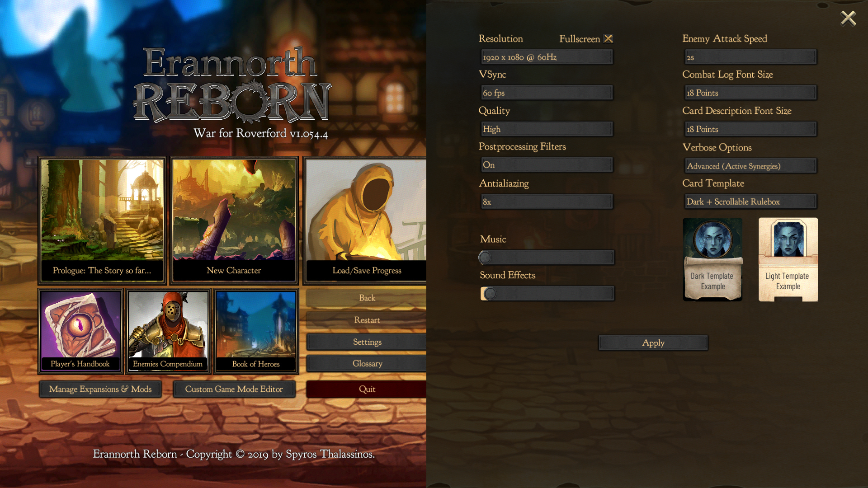Click the Music volume slider
This screenshot has width=868, height=488.
click(x=547, y=258)
